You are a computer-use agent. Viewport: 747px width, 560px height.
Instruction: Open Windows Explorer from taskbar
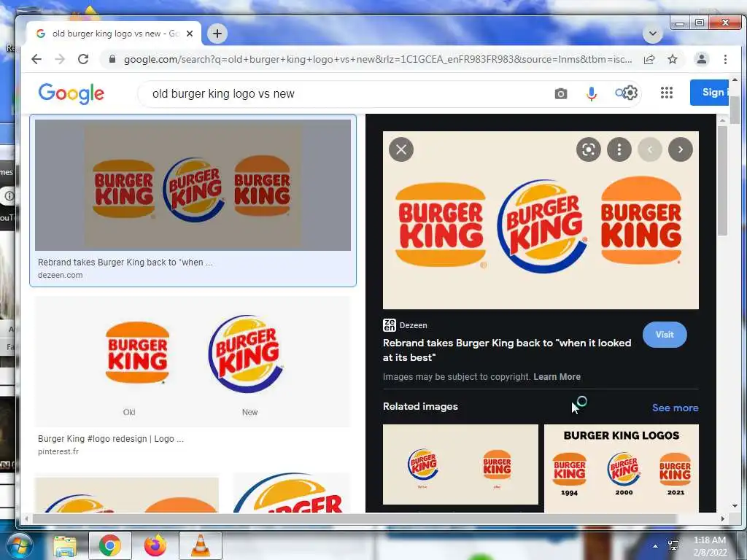point(65,546)
